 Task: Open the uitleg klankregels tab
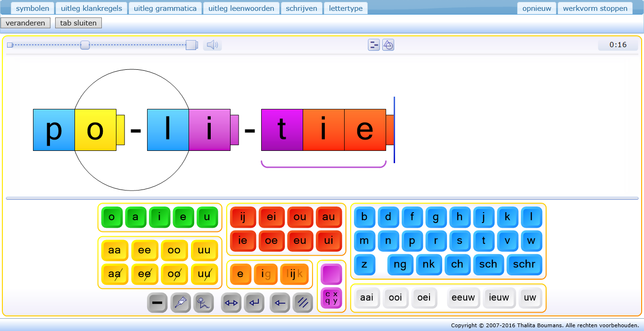(x=91, y=8)
